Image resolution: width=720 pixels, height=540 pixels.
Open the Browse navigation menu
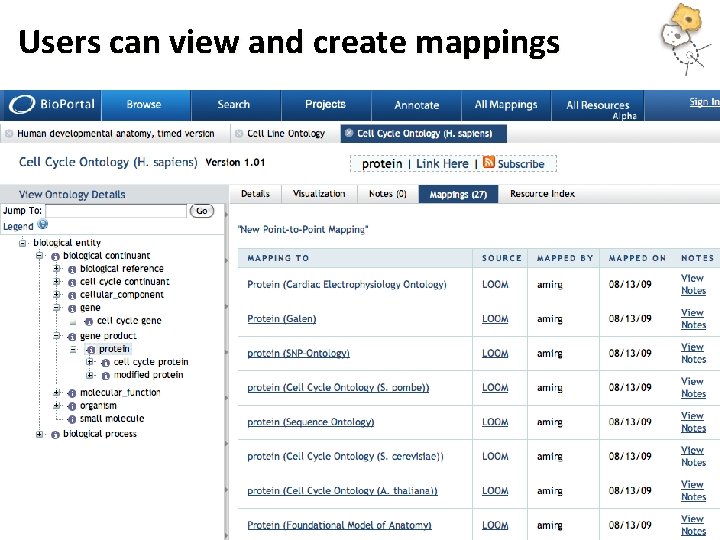(x=146, y=105)
